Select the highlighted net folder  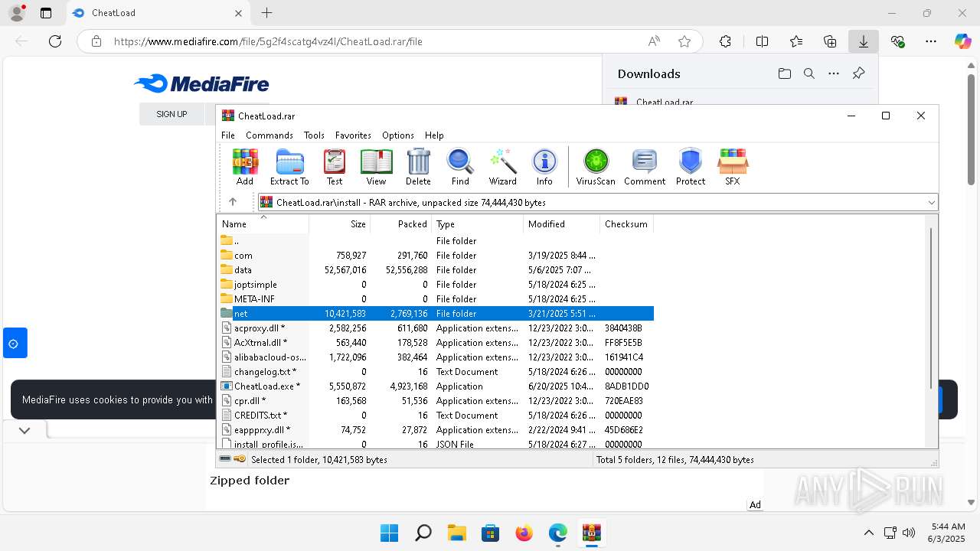[436, 314]
